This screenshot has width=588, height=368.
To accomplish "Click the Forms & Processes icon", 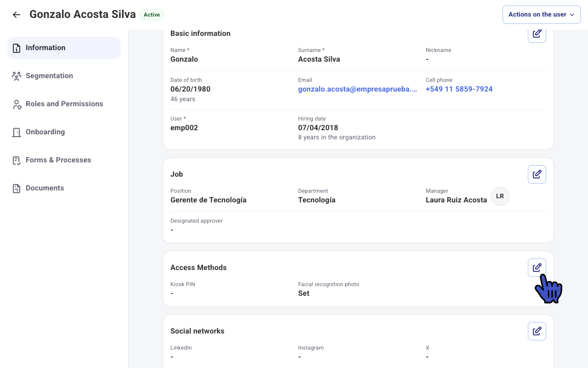I will pyautogui.click(x=17, y=161).
